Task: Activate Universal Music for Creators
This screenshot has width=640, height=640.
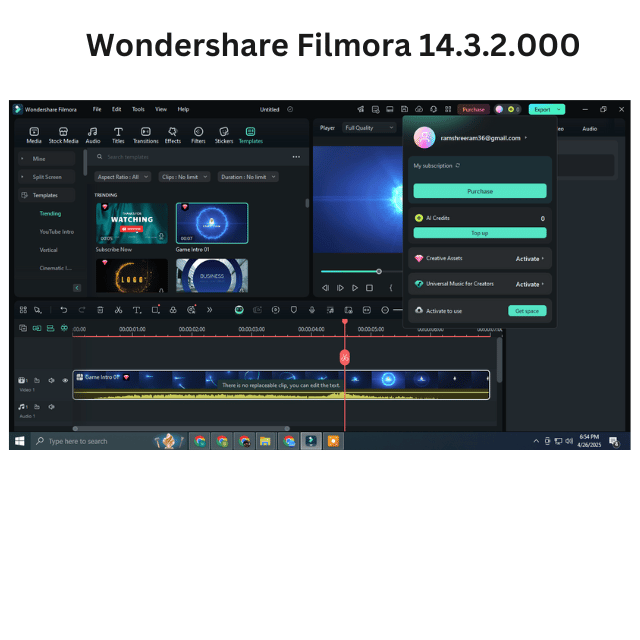Action: click(529, 284)
